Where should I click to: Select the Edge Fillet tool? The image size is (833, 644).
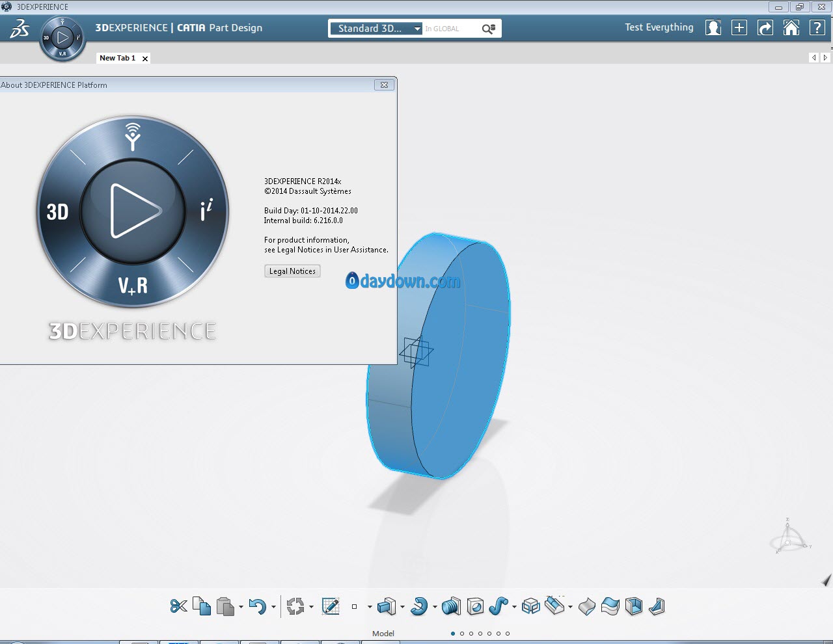554,606
